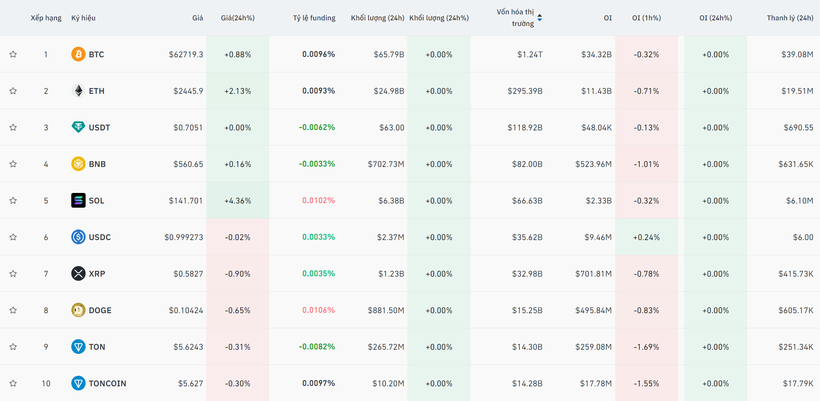Screen dimensions: 820x401
Task: Toggle favorite star for TONCOIN row
Action: click(13, 383)
